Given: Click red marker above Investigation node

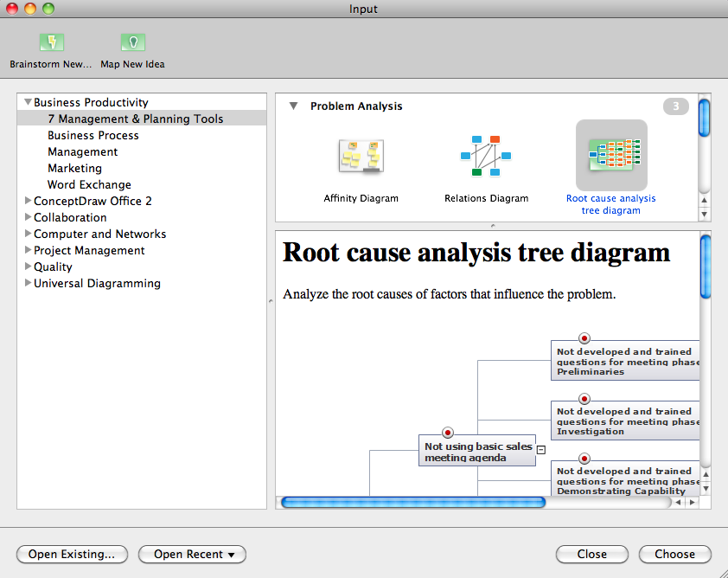Looking at the screenshot, I should [584, 399].
